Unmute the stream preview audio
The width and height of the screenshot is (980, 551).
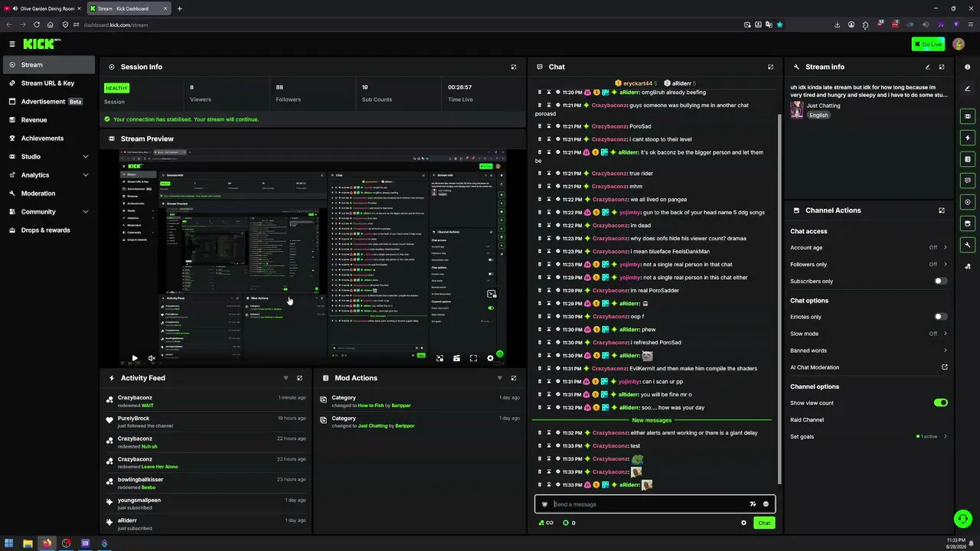152,358
